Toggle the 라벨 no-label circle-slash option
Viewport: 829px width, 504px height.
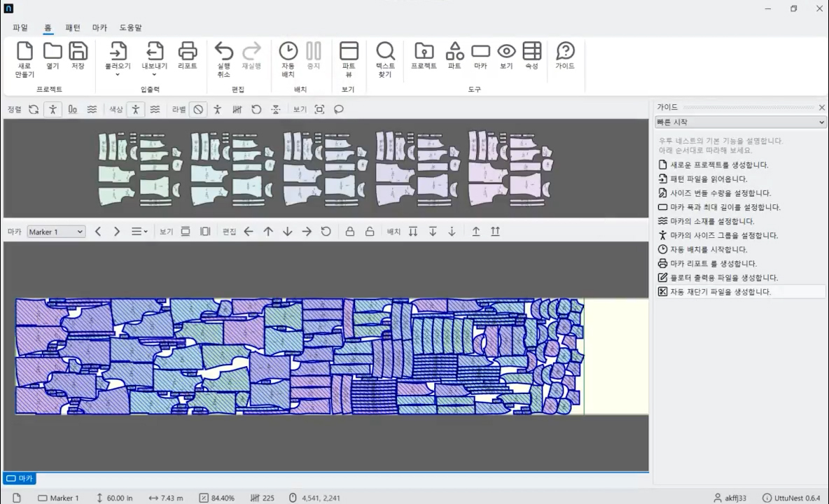click(x=198, y=109)
